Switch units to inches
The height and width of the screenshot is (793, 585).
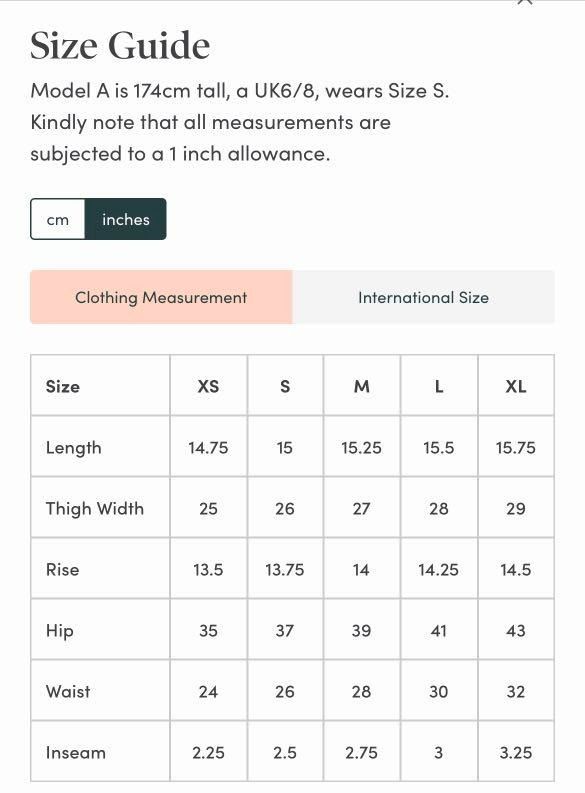tap(125, 219)
